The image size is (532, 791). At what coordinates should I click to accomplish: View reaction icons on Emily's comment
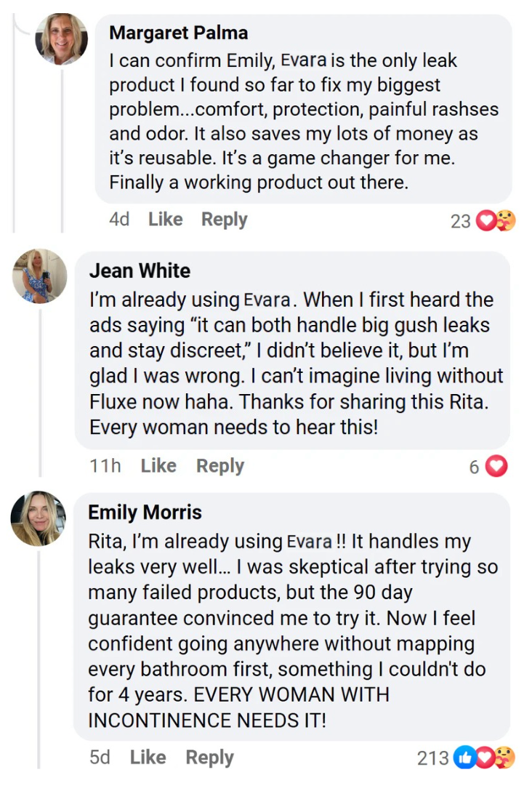(x=484, y=758)
